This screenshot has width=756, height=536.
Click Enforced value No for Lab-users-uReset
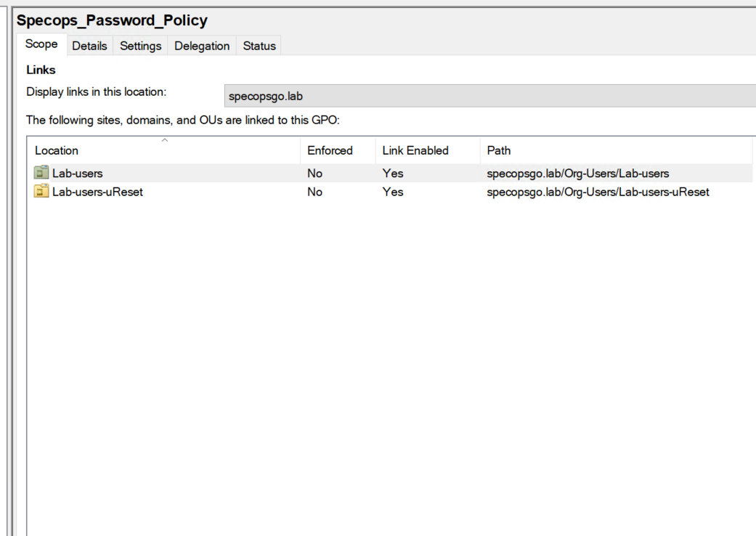pyautogui.click(x=315, y=192)
